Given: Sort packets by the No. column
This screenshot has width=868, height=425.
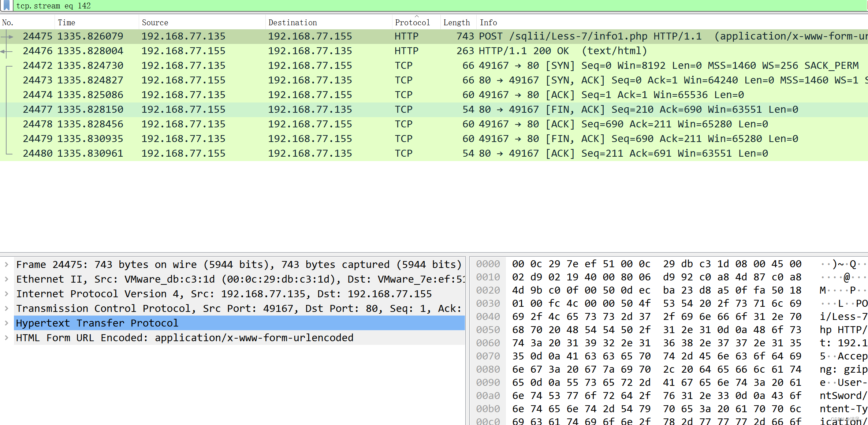Looking at the screenshot, I should [x=8, y=23].
